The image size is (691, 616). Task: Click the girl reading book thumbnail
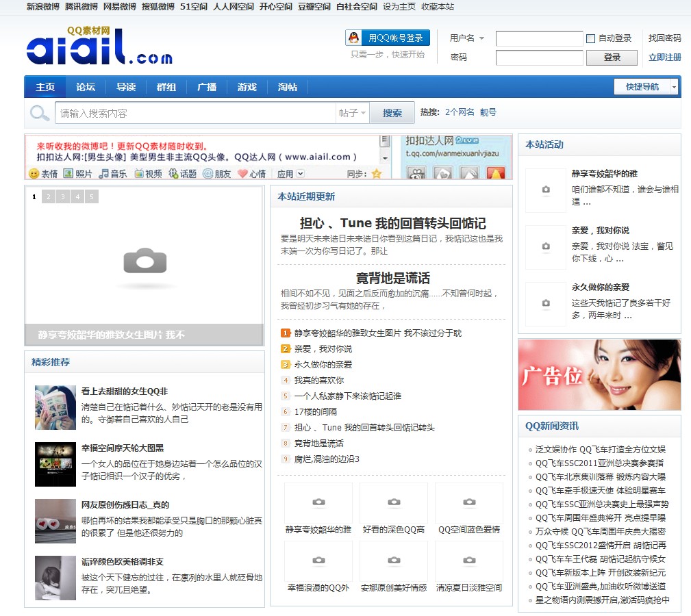55,408
